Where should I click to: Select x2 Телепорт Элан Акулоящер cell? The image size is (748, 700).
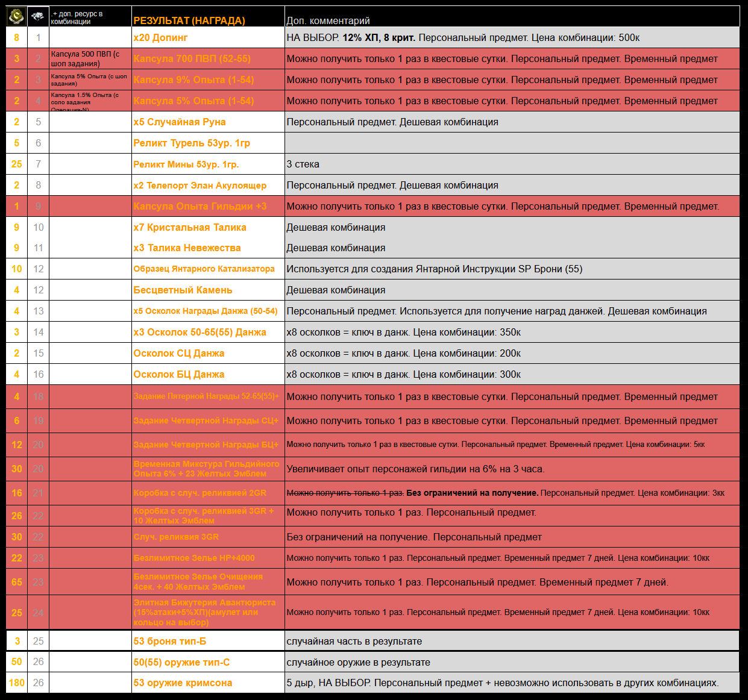(200, 186)
